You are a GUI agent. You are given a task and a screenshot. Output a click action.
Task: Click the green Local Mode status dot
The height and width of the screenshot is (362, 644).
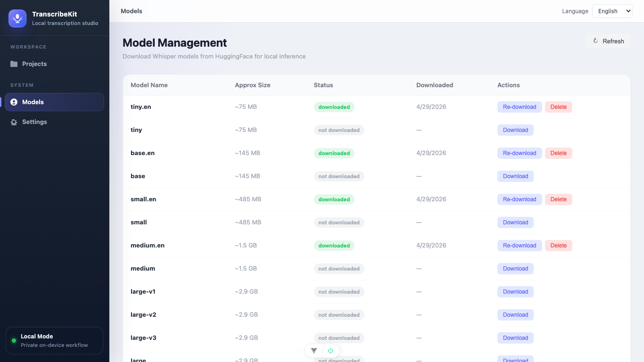click(x=14, y=340)
